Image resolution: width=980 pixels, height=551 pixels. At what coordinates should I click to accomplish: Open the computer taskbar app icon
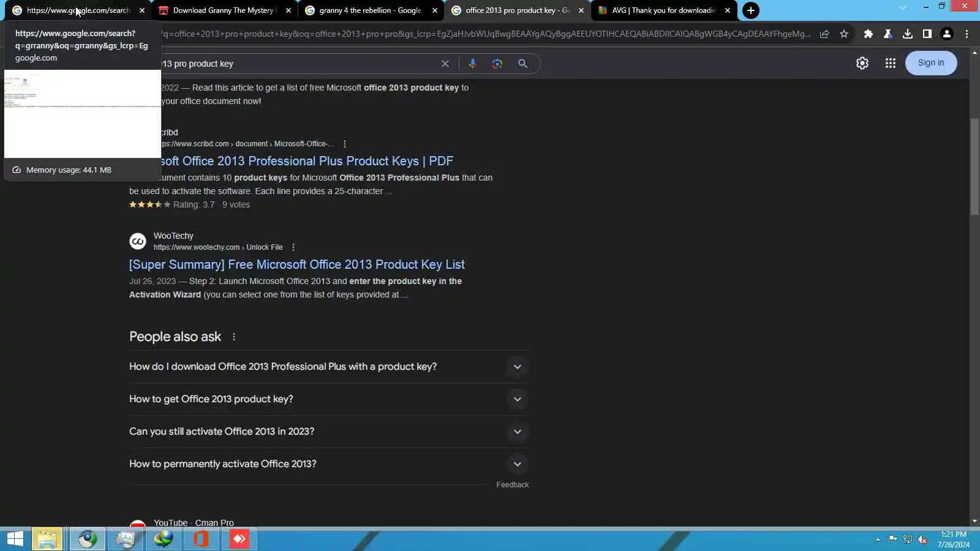click(x=126, y=539)
